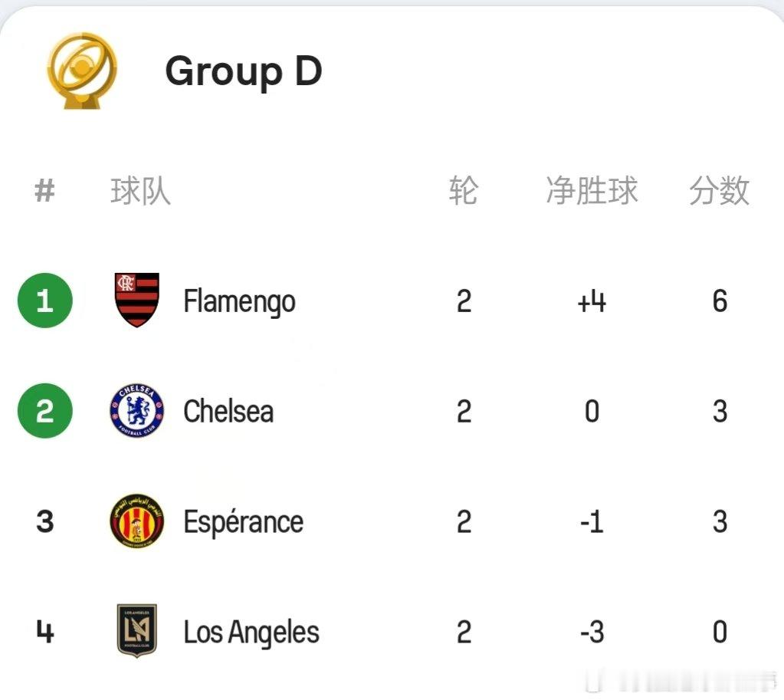Click the Group D title
Screen dimensions: 784x700
coord(244,71)
